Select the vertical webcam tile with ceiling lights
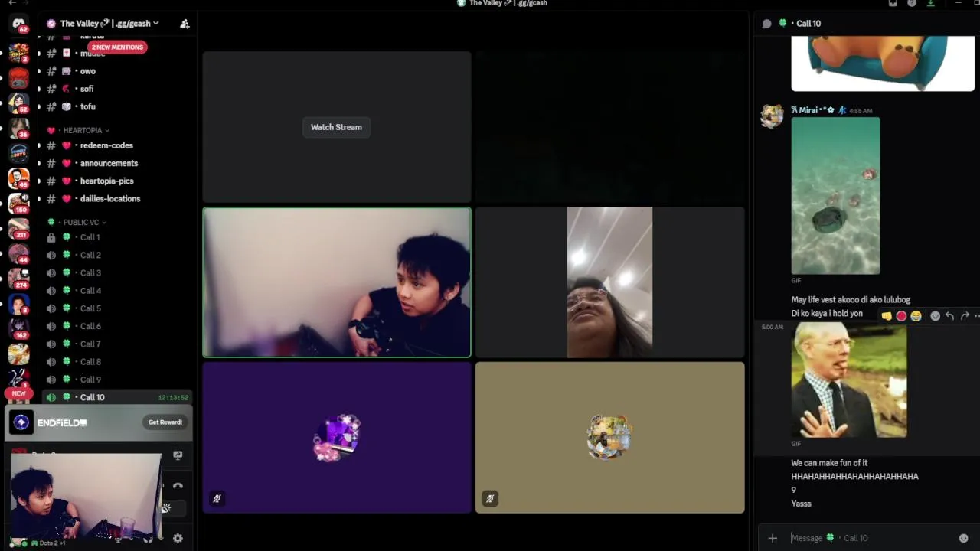 tap(609, 282)
